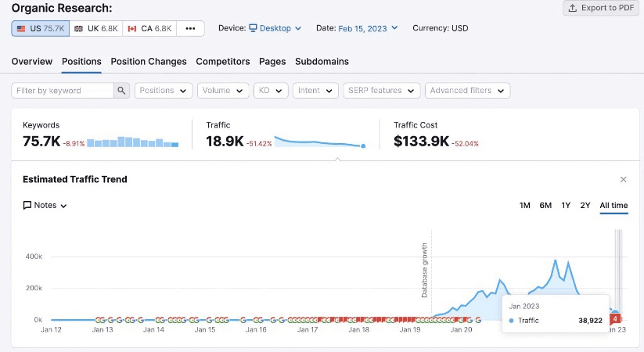The height and width of the screenshot is (352, 644).
Task: Expand the Positions filter dropdown
Action: tap(164, 91)
